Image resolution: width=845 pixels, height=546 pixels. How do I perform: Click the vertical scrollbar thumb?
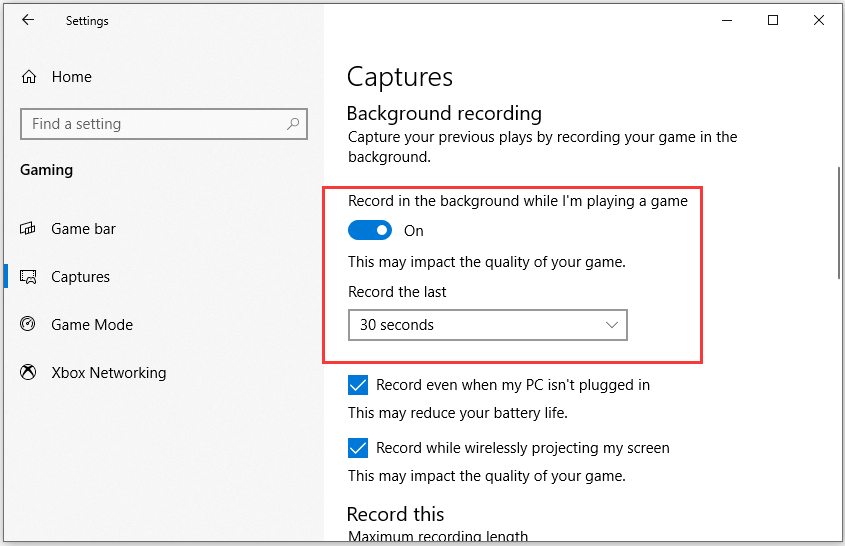(x=839, y=223)
